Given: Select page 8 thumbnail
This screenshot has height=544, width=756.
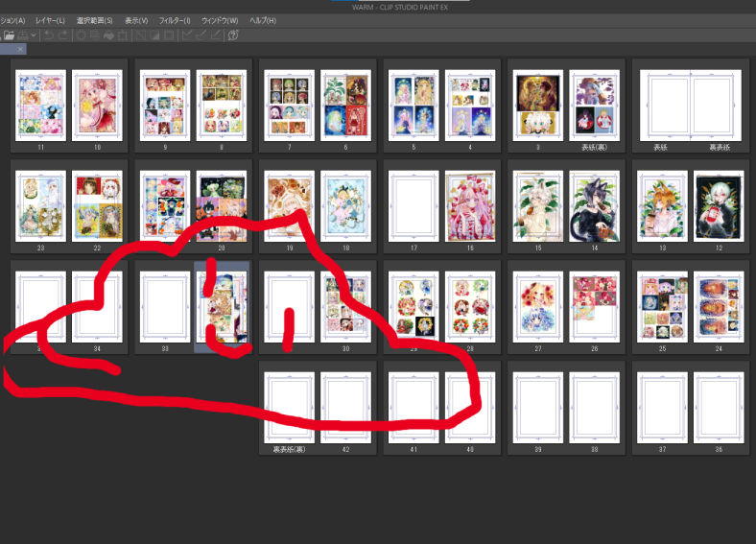Looking at the screenshot, I should pos(222,106).
